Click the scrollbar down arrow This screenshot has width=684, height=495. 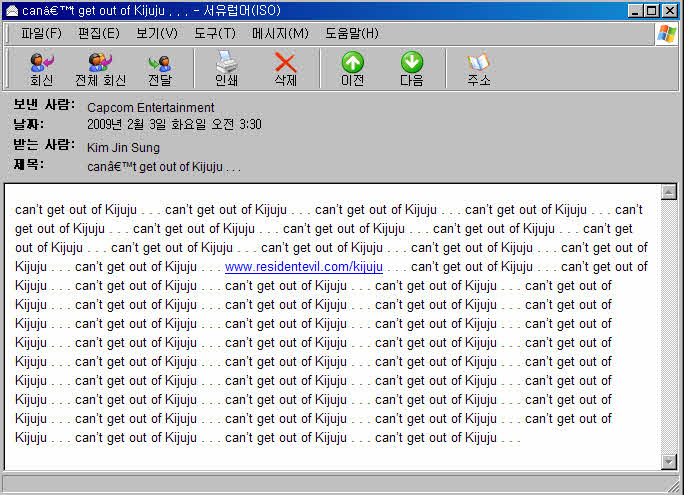669,461
